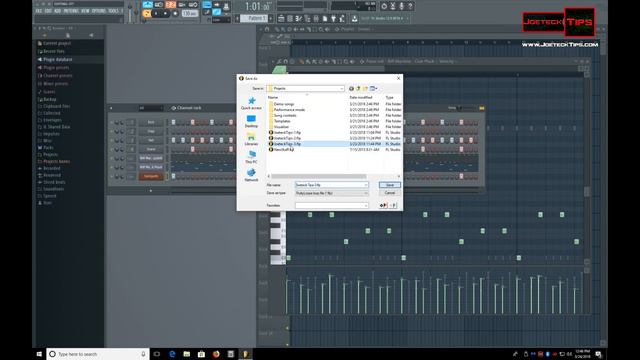
Task: Open Microsoft Edge from the taskbar
Action: pyautogui.click(x=172, y=354)
